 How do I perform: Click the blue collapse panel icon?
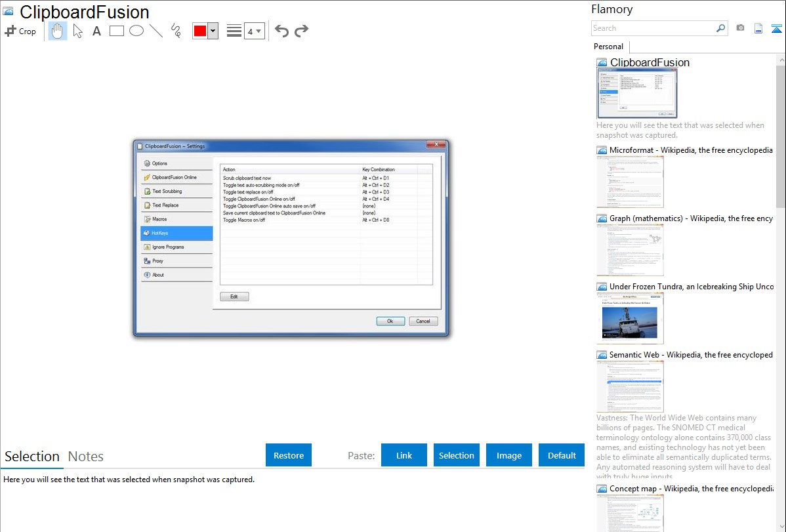coord(776,28)
